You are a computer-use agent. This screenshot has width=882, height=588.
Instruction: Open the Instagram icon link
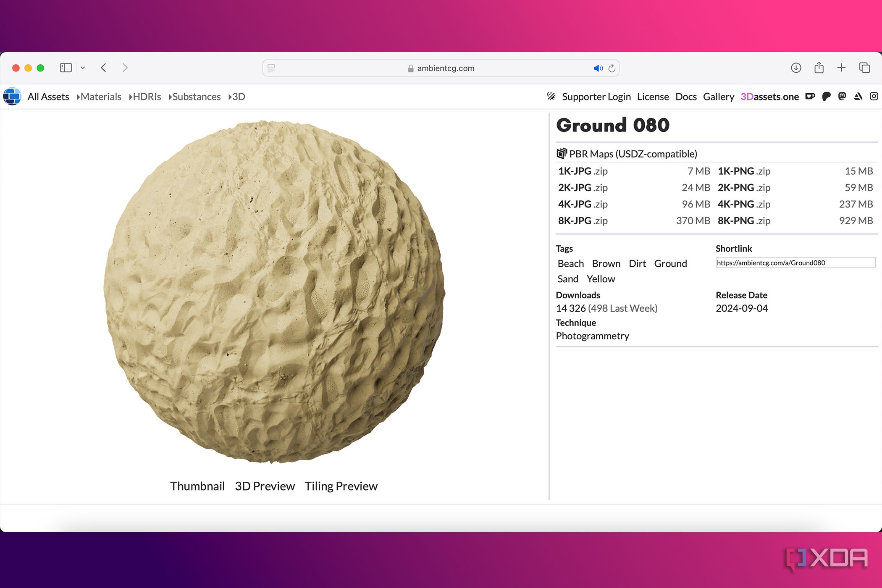pyautogui.click(x=874, y=97)
